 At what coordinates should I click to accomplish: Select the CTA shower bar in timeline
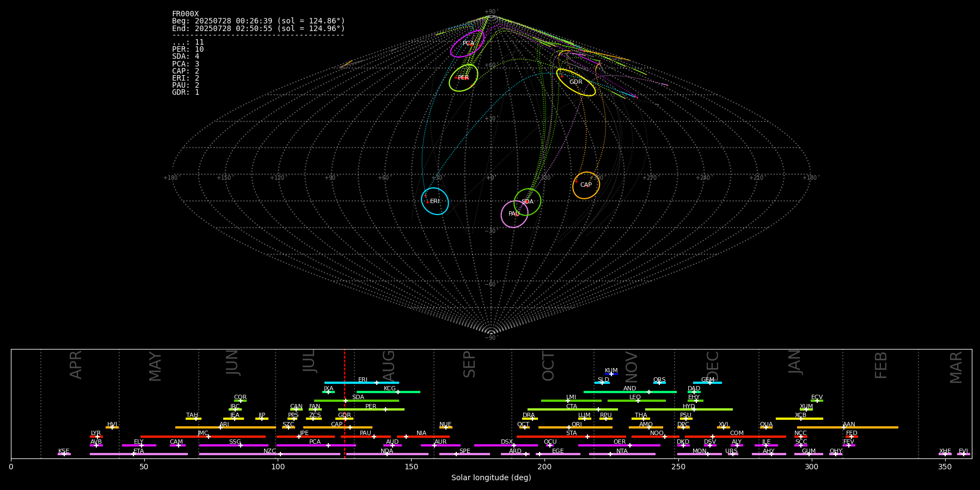[573, 409]
